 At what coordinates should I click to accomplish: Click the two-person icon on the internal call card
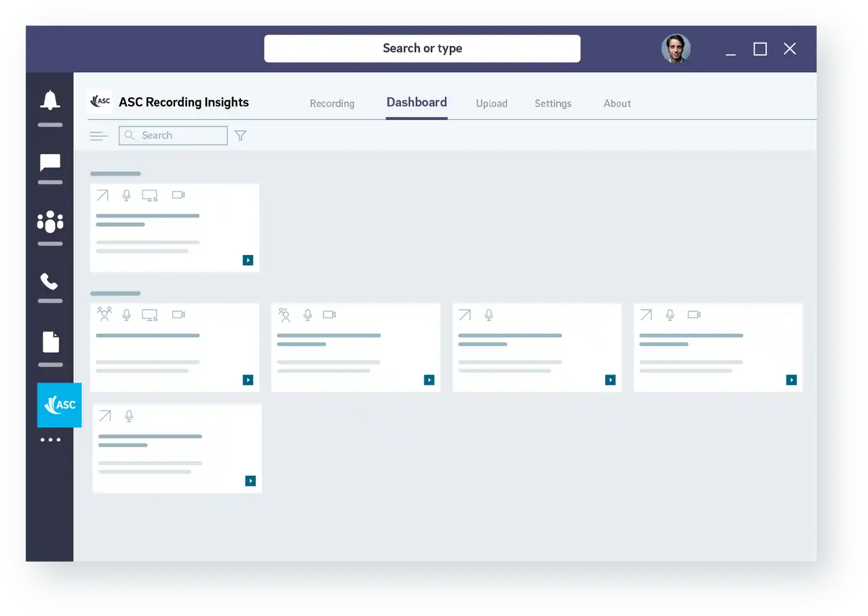(284, 315)
